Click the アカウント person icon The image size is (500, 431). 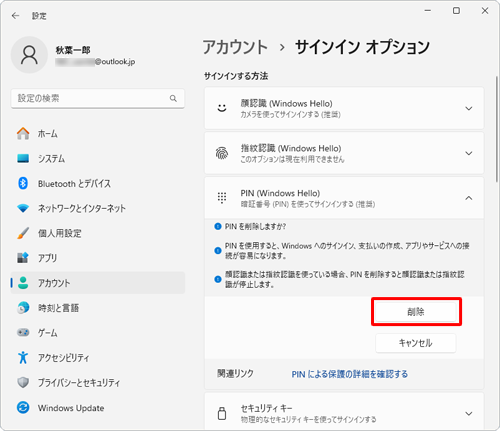23,283
